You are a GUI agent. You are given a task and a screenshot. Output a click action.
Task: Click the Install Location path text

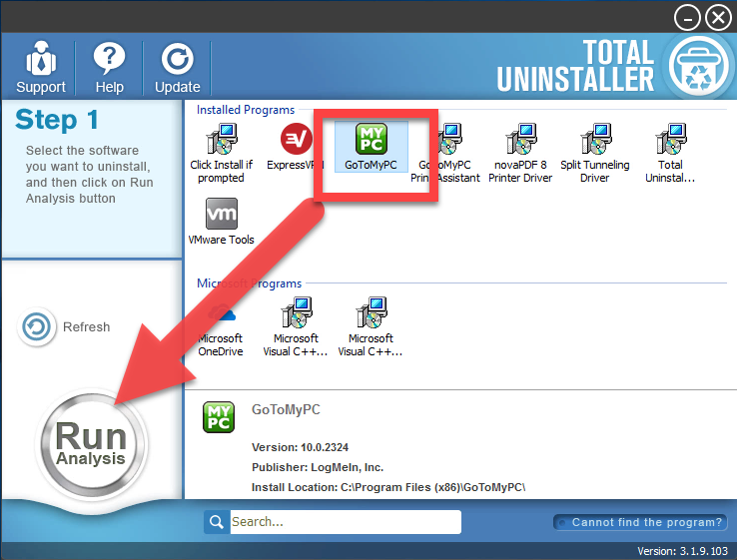[388, 487]
